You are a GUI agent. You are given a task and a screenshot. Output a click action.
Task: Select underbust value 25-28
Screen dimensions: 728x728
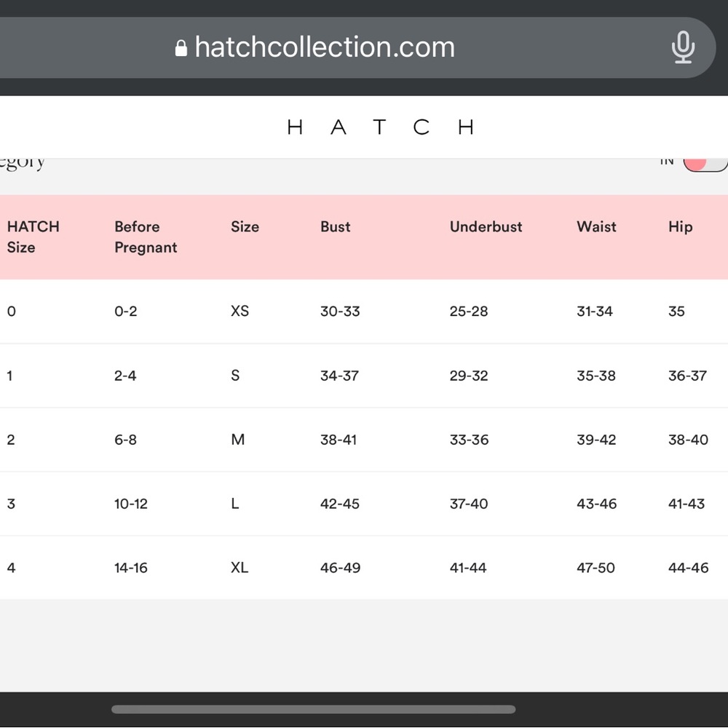pyautogui.click(x=468, y=311)
